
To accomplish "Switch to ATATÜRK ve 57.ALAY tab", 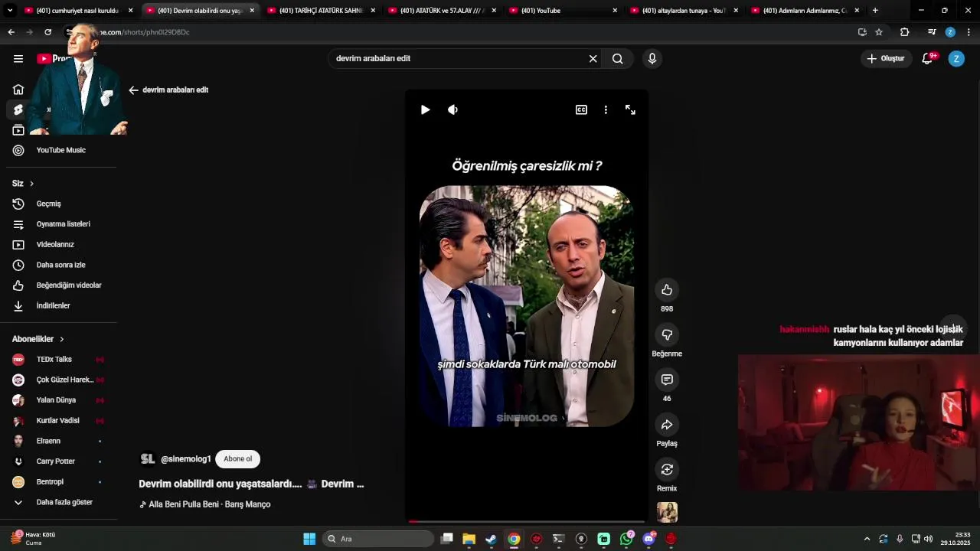I will click(x=441, y=11).
